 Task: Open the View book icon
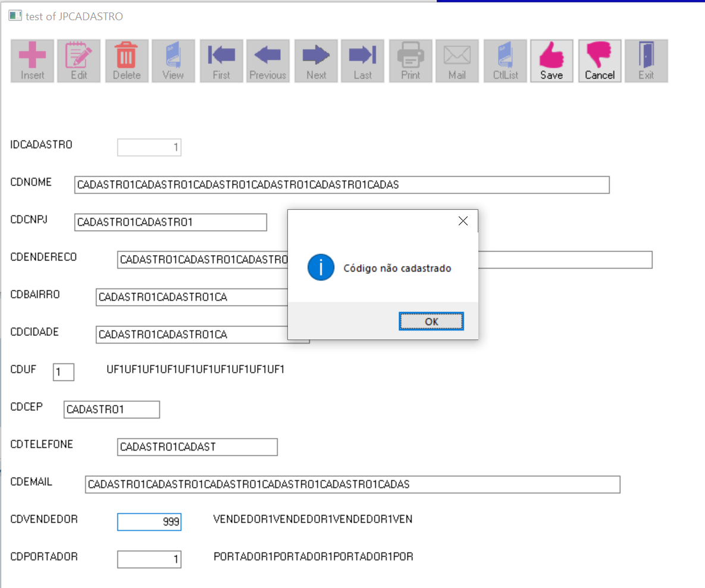pos(173,55)
